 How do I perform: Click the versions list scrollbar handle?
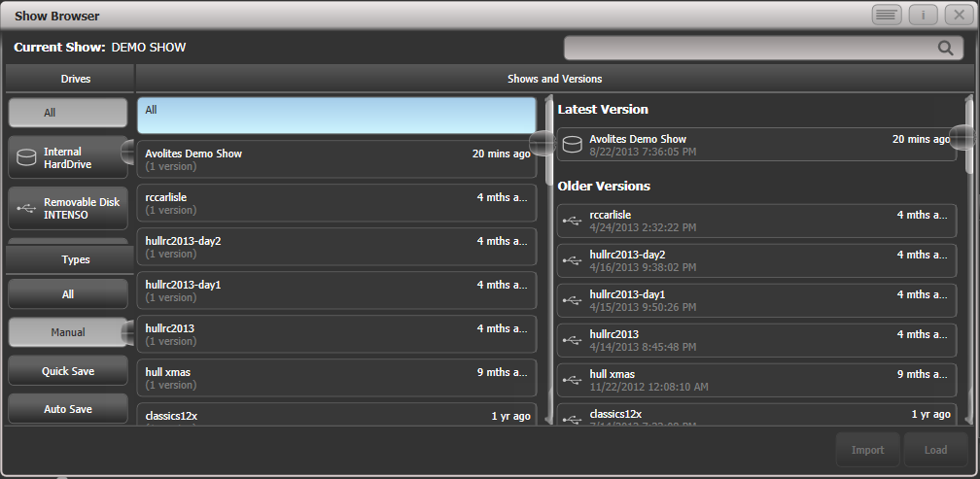click(962, 137)
